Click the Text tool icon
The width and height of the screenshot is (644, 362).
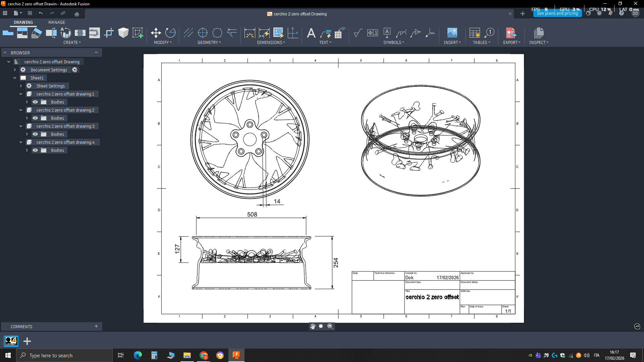point(311,33)
